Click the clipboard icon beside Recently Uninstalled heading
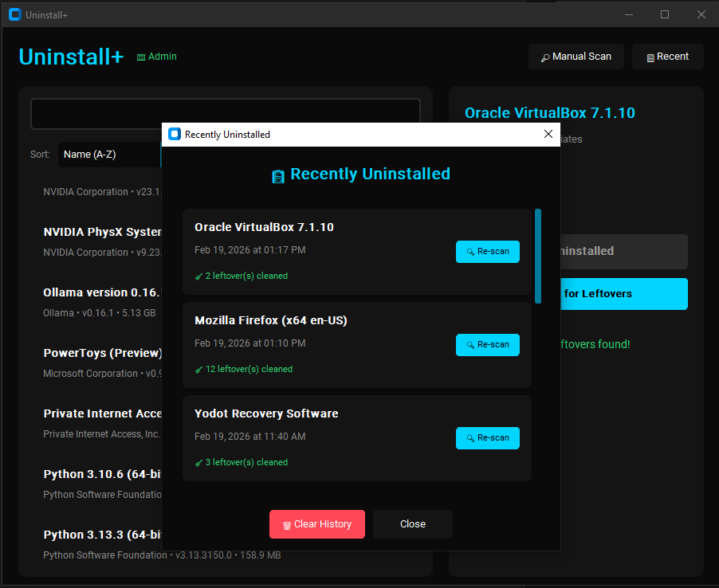 tap(278, 176)
